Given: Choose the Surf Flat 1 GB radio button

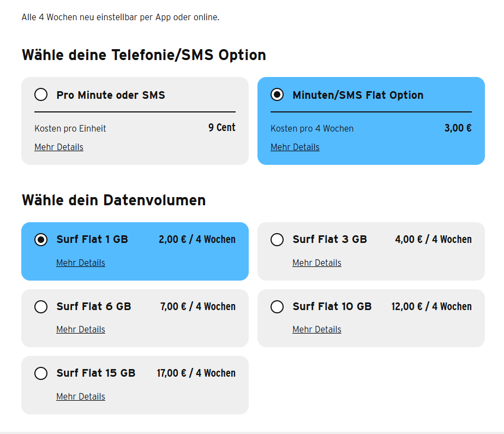Looking at the screenshot, I should 41,240.
